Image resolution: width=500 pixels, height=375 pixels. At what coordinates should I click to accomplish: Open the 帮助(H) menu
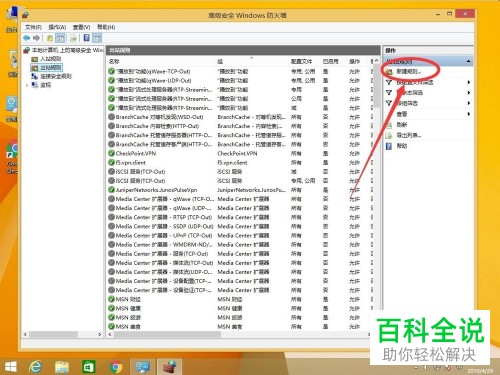pyautogui.click(x=106, y=27)
